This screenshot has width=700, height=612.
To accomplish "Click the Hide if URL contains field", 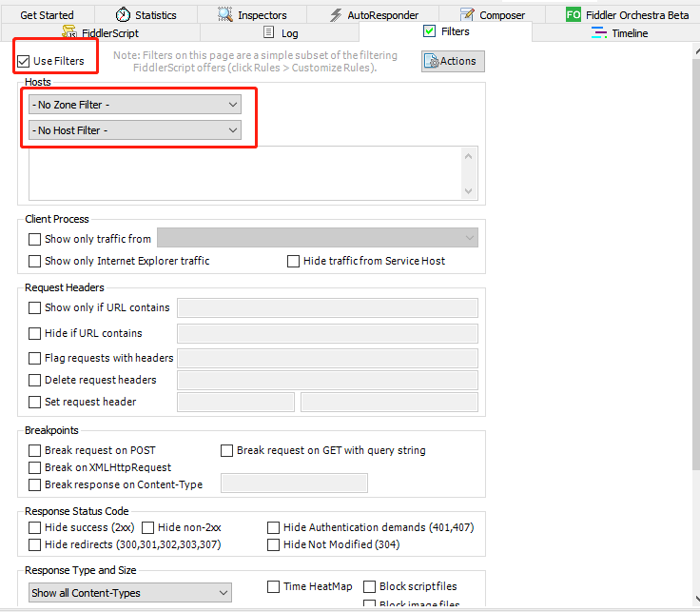I will [x=327, y=333].
